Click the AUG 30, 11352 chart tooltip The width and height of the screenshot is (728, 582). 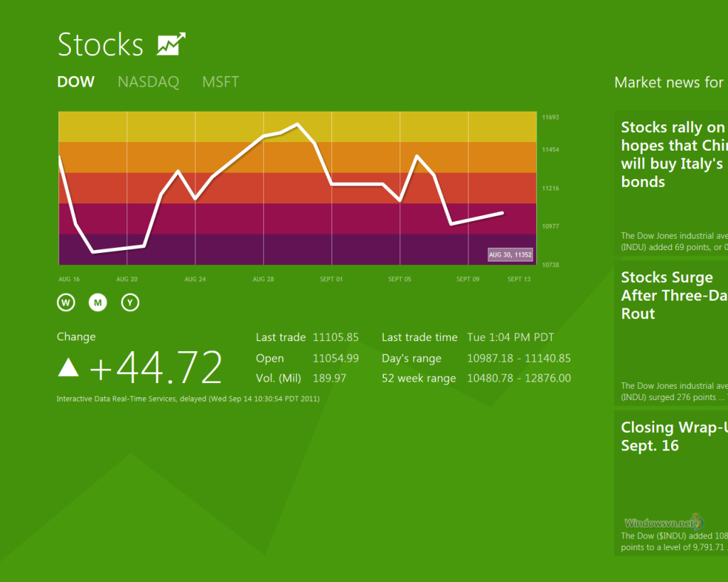pyautogui.click(x=510, y=254)
